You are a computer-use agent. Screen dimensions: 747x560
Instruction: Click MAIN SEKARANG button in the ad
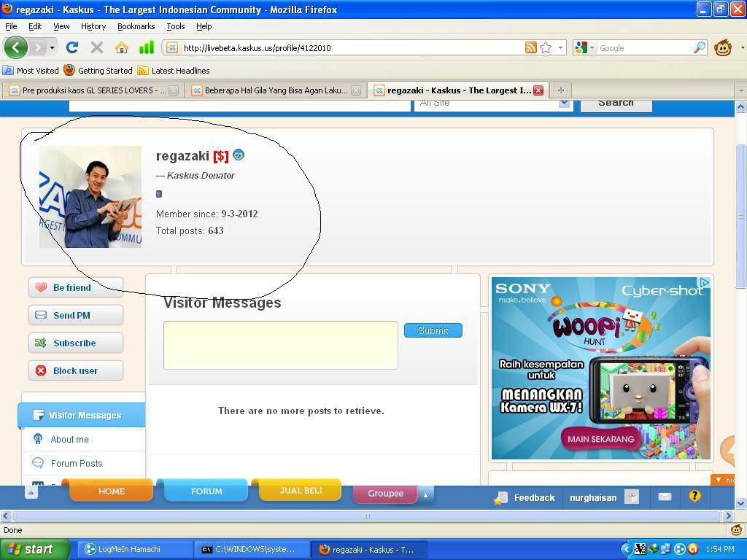601,438
